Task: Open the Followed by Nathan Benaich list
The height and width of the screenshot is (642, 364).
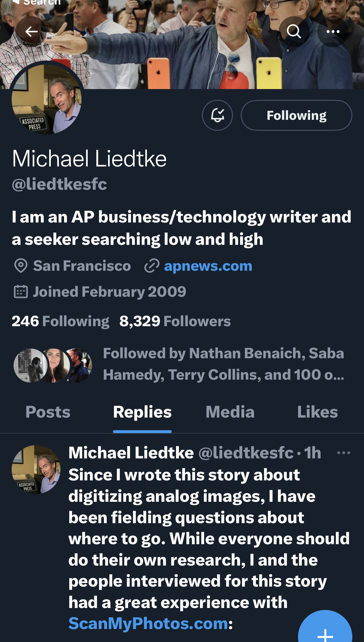Action: point(223,364)
